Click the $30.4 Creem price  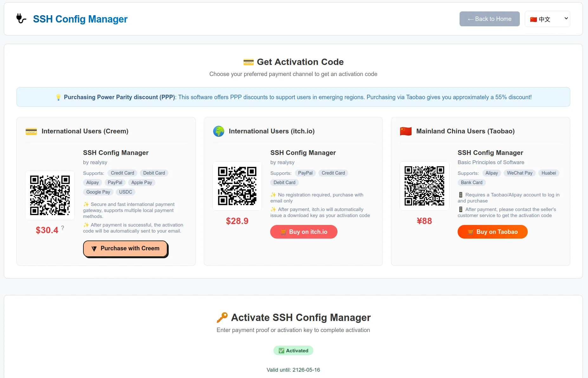[47, 230]
